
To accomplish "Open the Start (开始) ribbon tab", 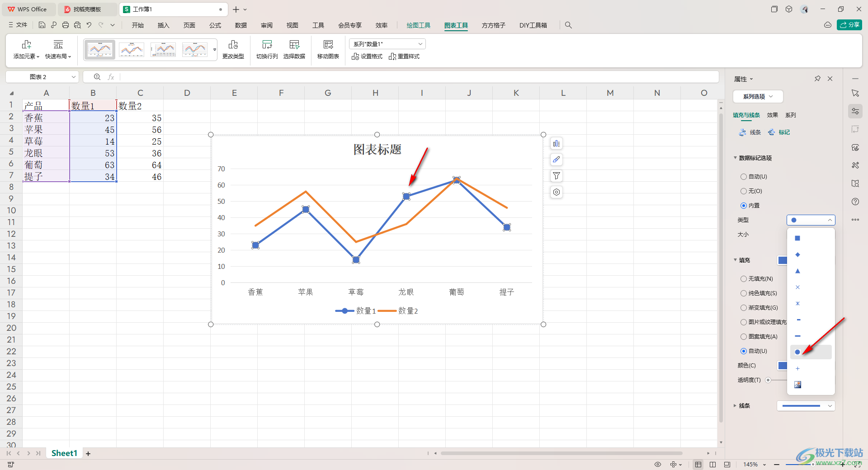I will tap(138, 25).
